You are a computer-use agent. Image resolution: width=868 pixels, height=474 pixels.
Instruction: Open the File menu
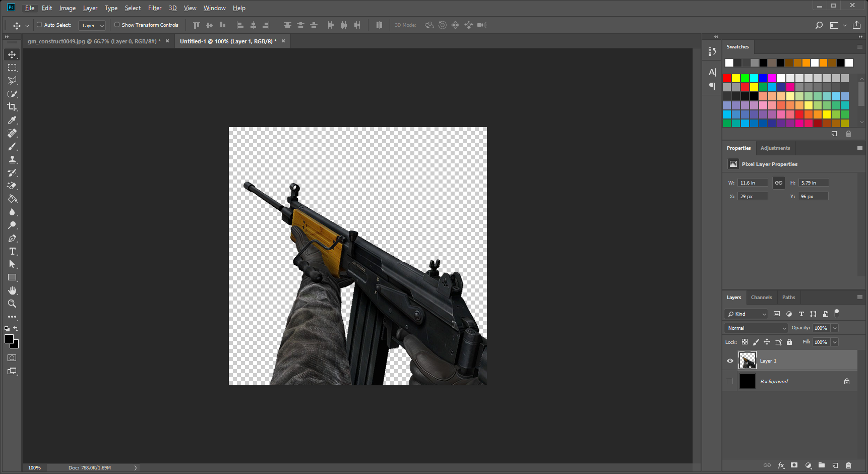pos(30,8)
